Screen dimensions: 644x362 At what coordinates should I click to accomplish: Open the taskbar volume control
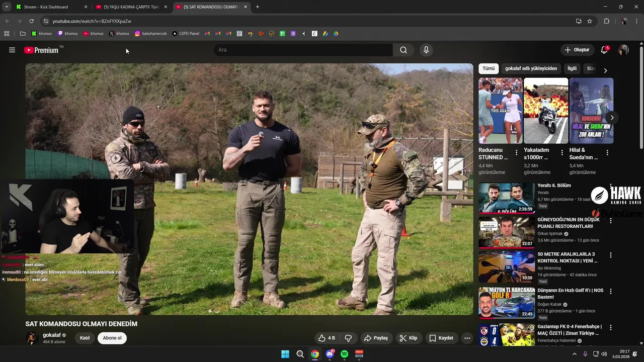click(604, 354)
